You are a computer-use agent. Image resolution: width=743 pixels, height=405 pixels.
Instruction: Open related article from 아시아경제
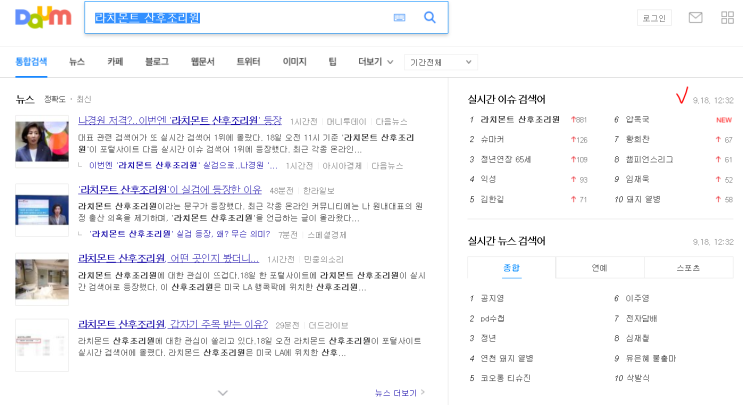pos(183,165)
